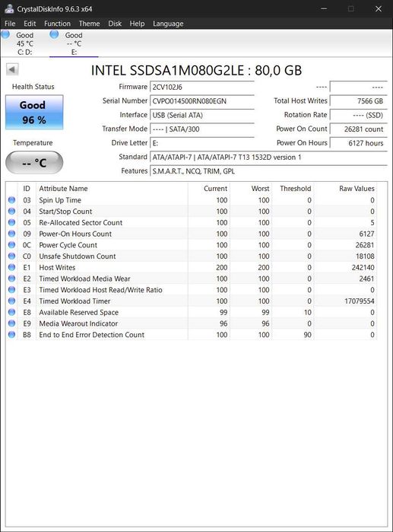Viewport: 393px width, 532px height.
Task: Click the Threshold column header
Action: [293, 189]
